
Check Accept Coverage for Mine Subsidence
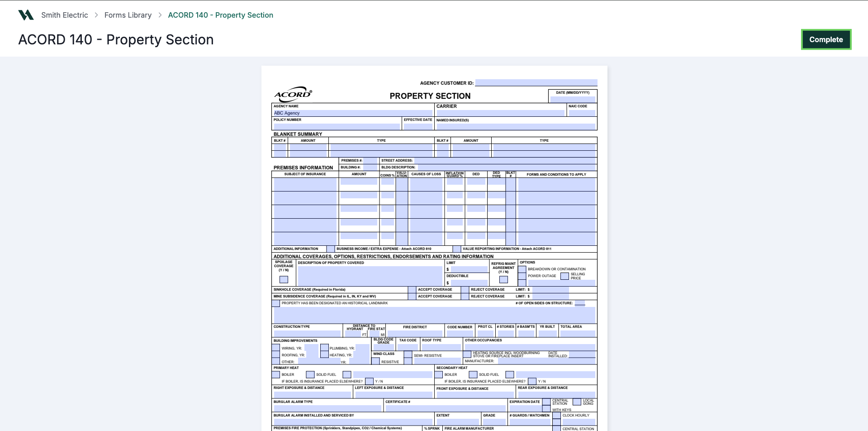[x=412, y=297]
